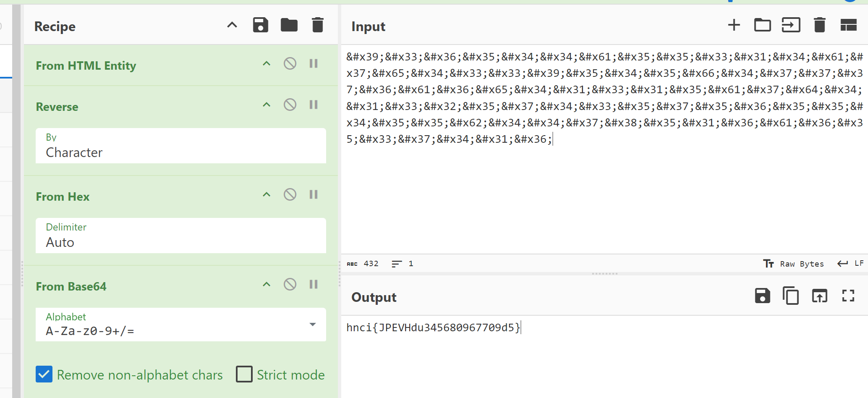Click the Recipe panel heading

click(55, 26)
